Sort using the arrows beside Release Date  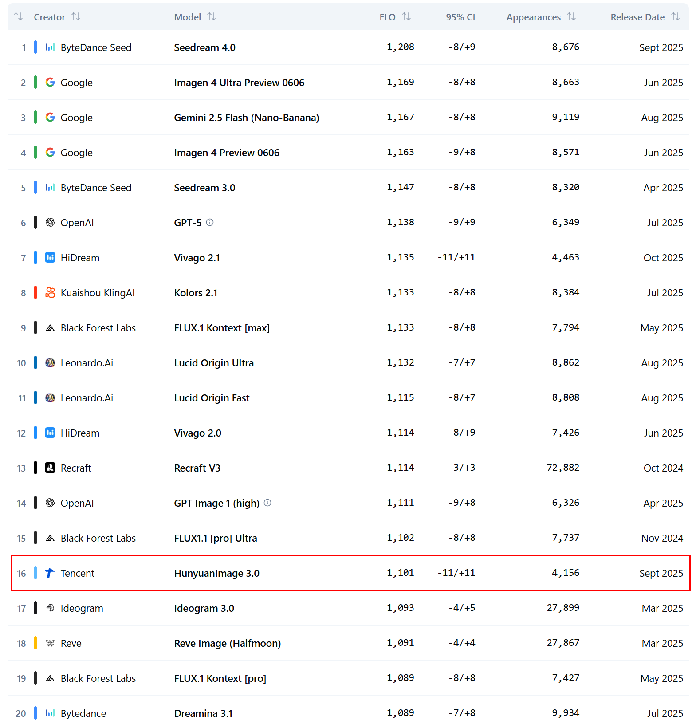[x=676, y=17]
